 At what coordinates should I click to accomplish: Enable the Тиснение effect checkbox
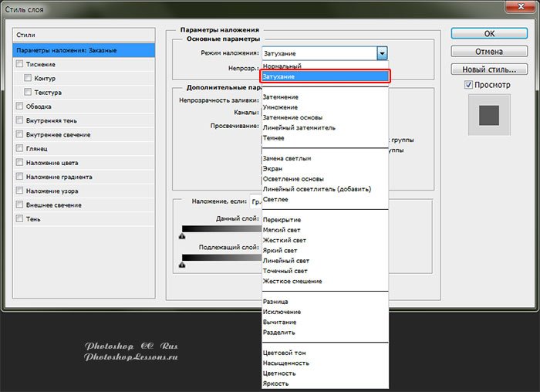point(19,65)
